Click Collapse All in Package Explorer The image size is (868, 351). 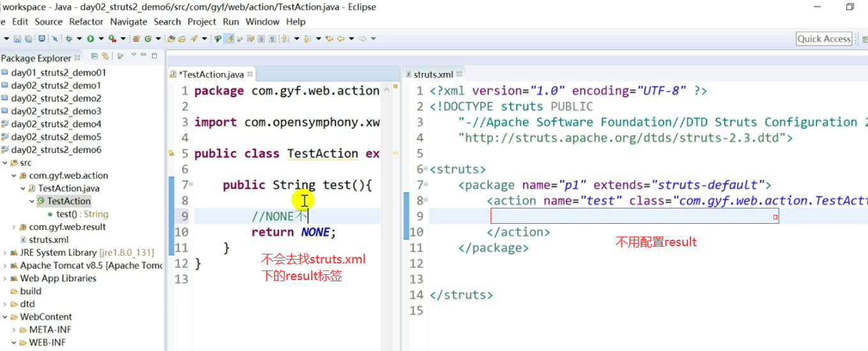(x=95, y=56)
